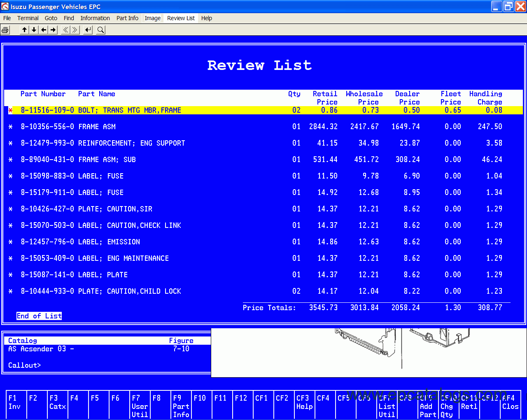
Task: Open the Review List menu
Action: (x=181, y=18)
